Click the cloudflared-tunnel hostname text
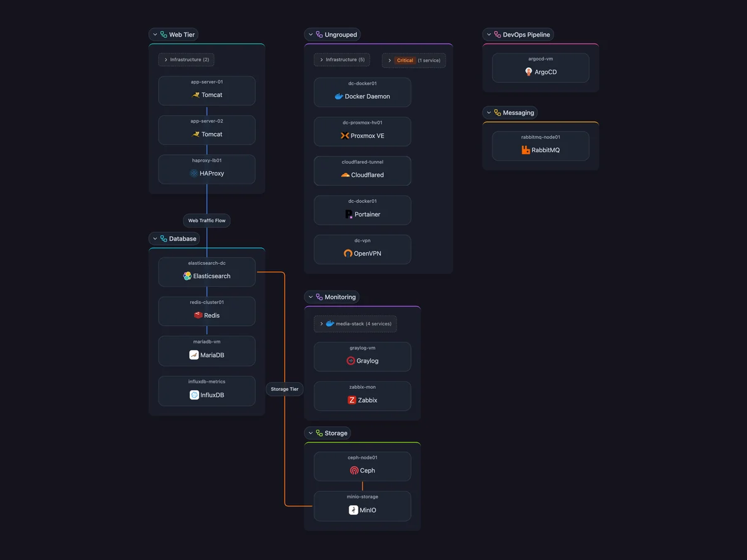Image resolution: width=747 pixels, height=560 pixels. [x=362, y=162]
